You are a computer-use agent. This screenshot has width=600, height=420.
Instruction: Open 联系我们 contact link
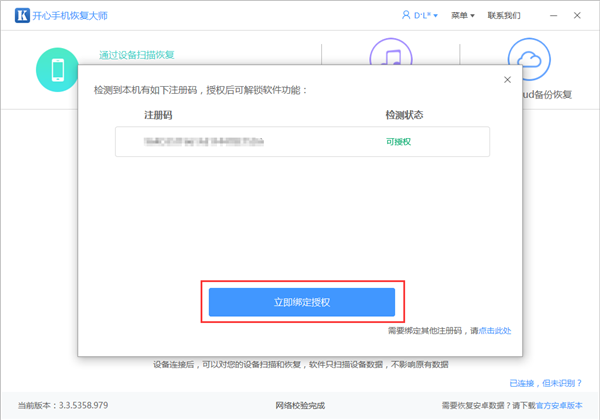point(504,15)
